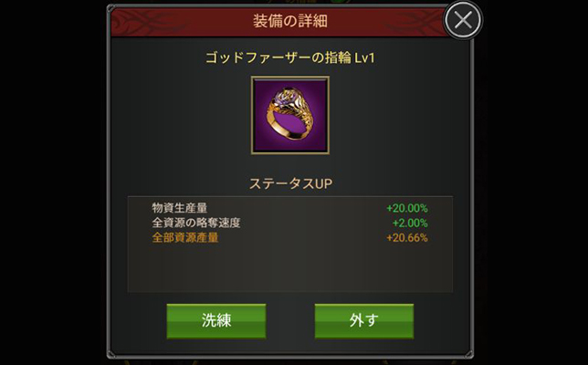
Task: Click the dark background outside the dialog
Action: pos(53,182)
